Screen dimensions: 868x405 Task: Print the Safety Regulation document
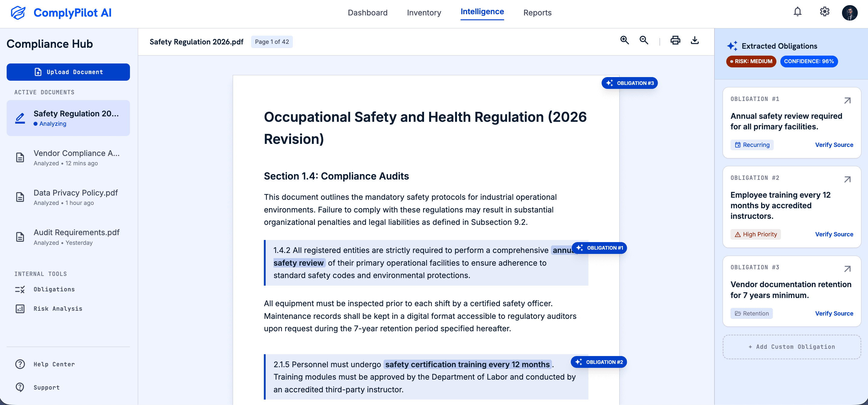click(x=675, y=40)
